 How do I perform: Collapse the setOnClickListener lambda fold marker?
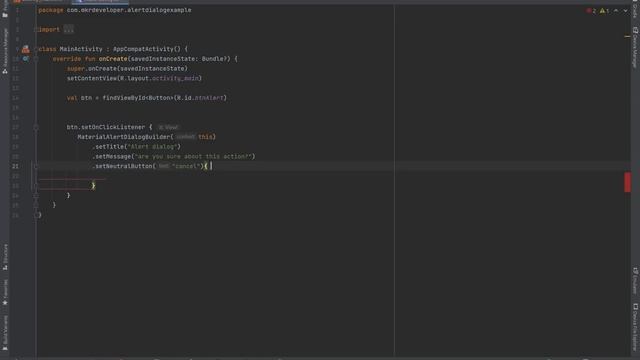pyautogui.click(x=36, y=127)
